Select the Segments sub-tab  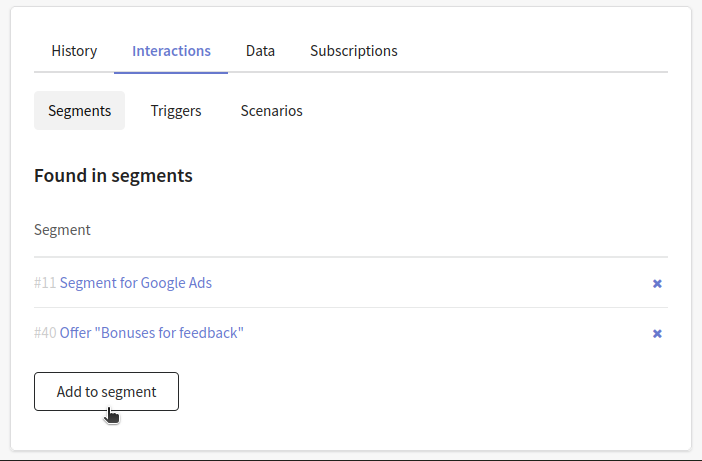tap(79, 111)
